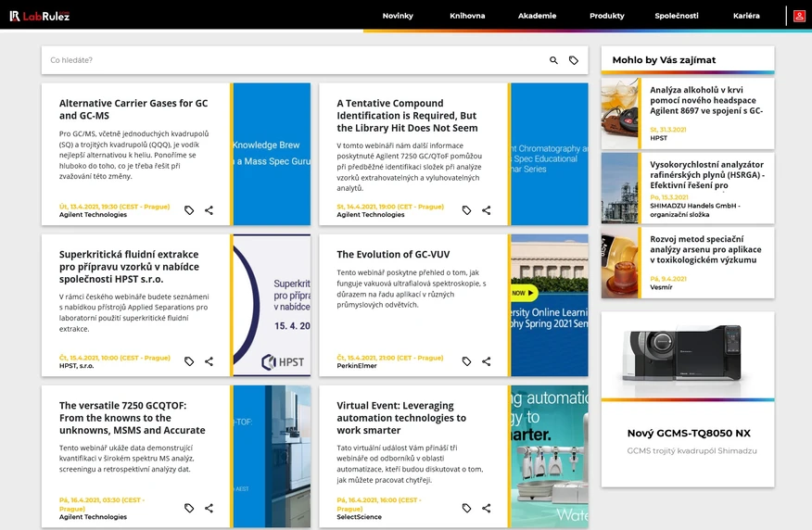812x530 pixels.
Task: Click 'SelectScience' company name
Action: click(360, 517)
